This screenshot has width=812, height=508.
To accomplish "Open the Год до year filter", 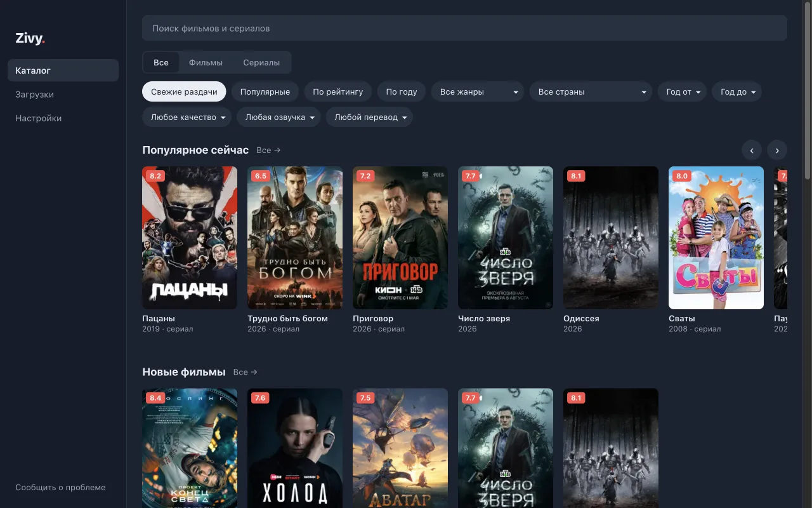I will pos(737,91).
